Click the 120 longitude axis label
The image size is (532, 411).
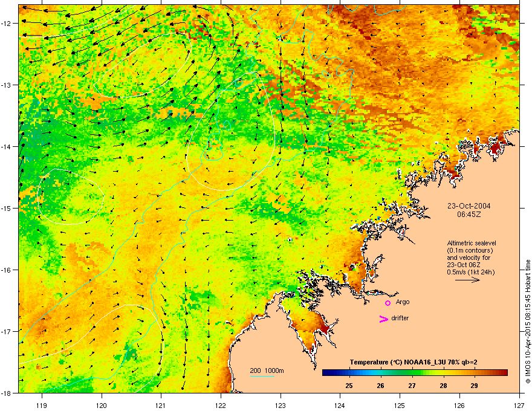click(102, 405)
